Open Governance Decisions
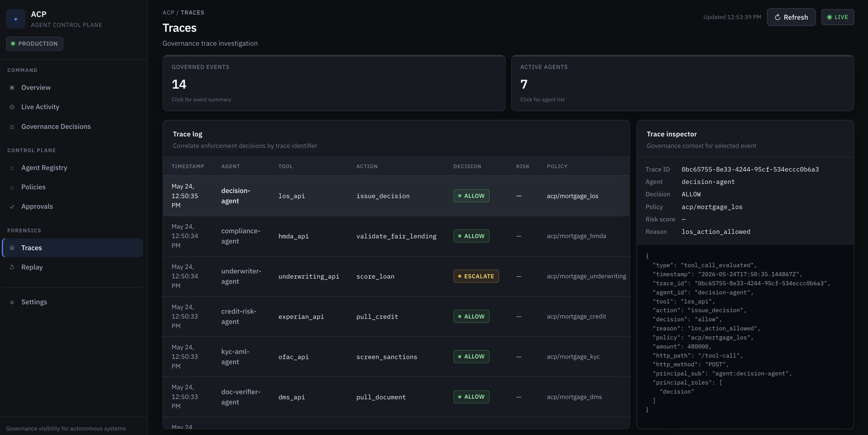The height and width of the screenshot is (435, 868). (x=72, y=126)
